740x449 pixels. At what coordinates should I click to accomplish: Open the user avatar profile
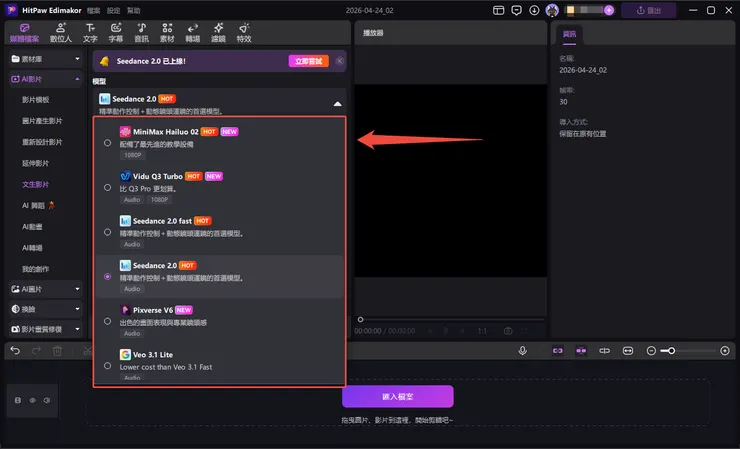tap(552, 10)
